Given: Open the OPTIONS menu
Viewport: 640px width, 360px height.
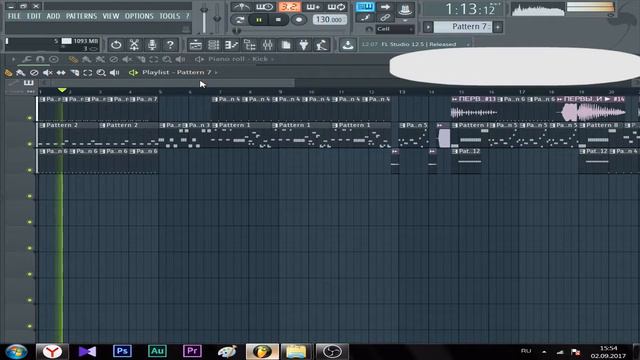Looking at the screenshot, I should [x=139, y=16].
